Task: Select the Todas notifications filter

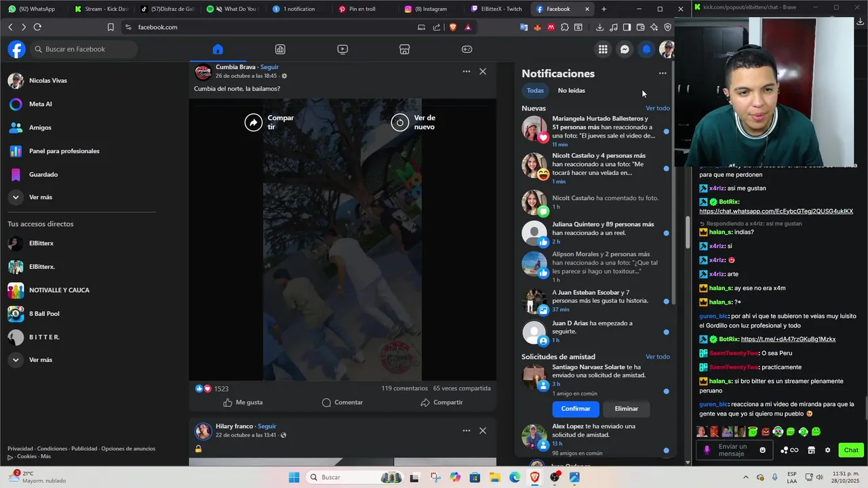Action: (x=535, y=91)
